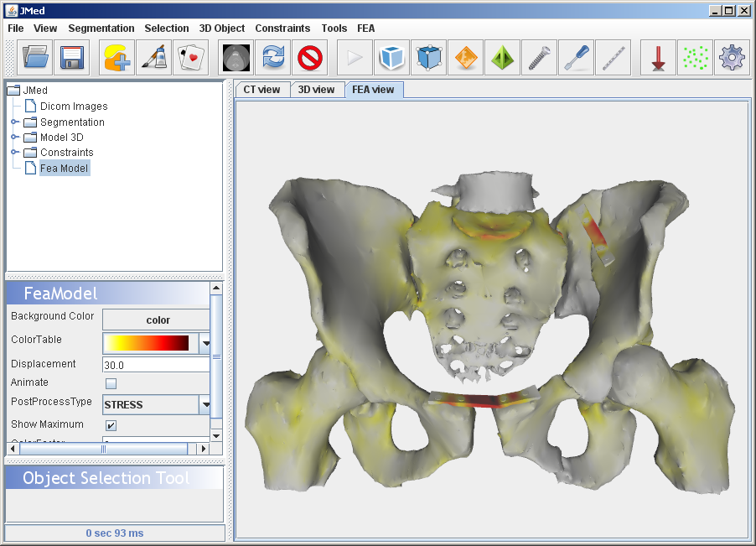Click the red down-arrow load icon
Viewport: 756px width, 546px height.
click(x=658, y=58)
